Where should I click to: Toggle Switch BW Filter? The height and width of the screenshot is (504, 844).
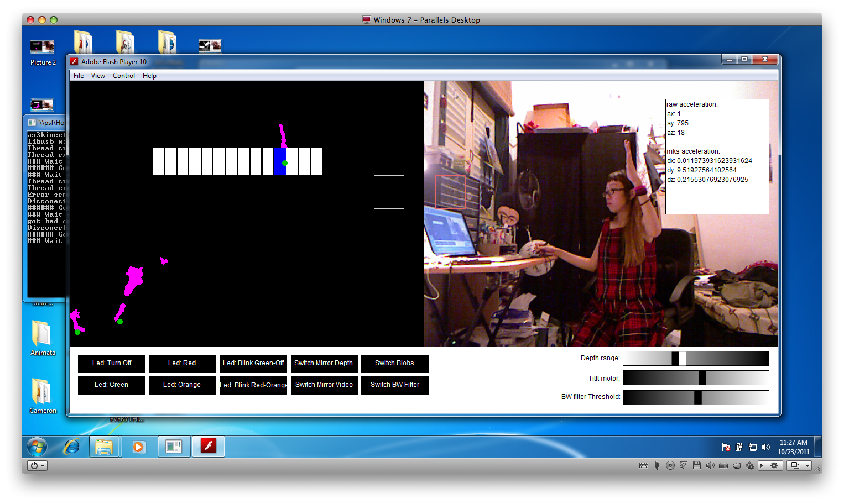tap(394, 385)
